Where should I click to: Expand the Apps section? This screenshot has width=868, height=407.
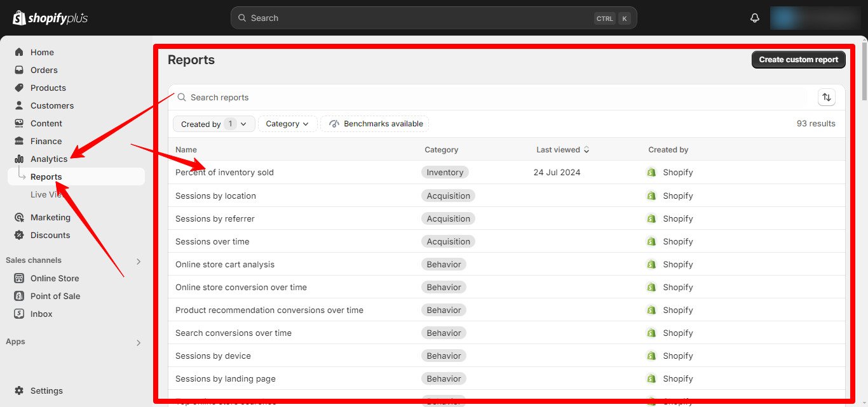pos(138,342)
